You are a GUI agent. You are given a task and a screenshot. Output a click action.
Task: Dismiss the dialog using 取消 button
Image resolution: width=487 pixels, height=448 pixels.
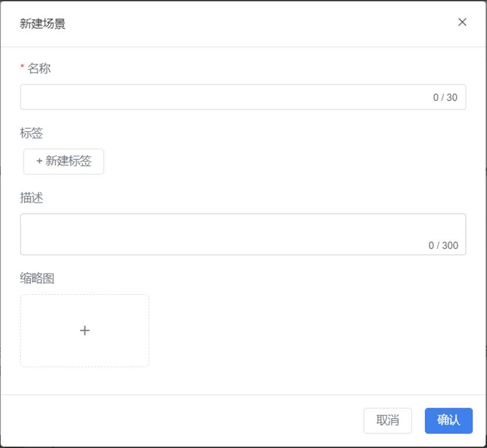[x=387, y=420]
